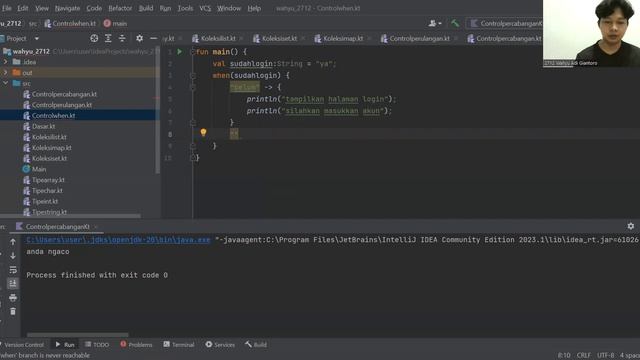The height and width of the screenshot is (360, 640).
Task: Select opened file locator target icon
Action: pos(94,38)
